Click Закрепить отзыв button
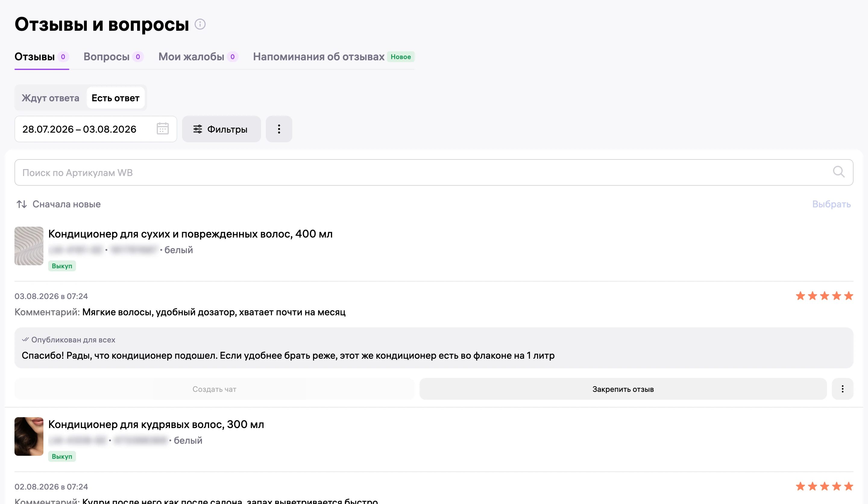Image resolution: width=868 pixels, height=504 pixels. pos(623,389)
